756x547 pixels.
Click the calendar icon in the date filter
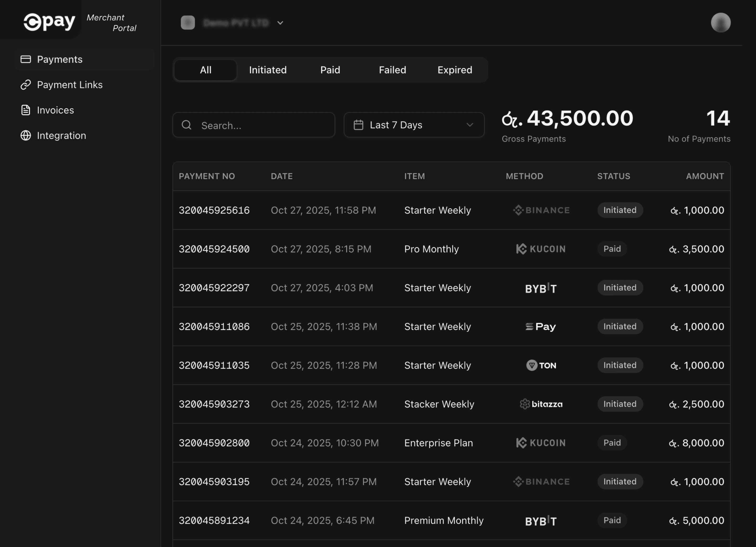click(358, 125)
